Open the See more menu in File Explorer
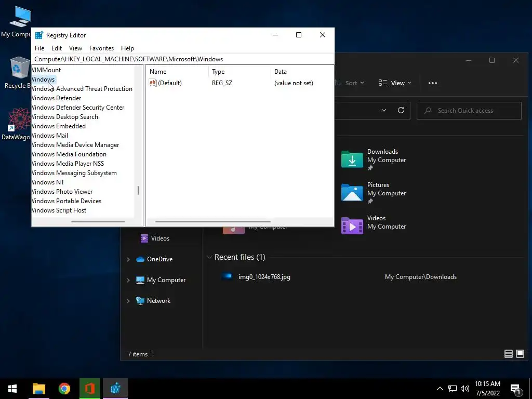Screen dimensions: 532x399 point(433,83)
